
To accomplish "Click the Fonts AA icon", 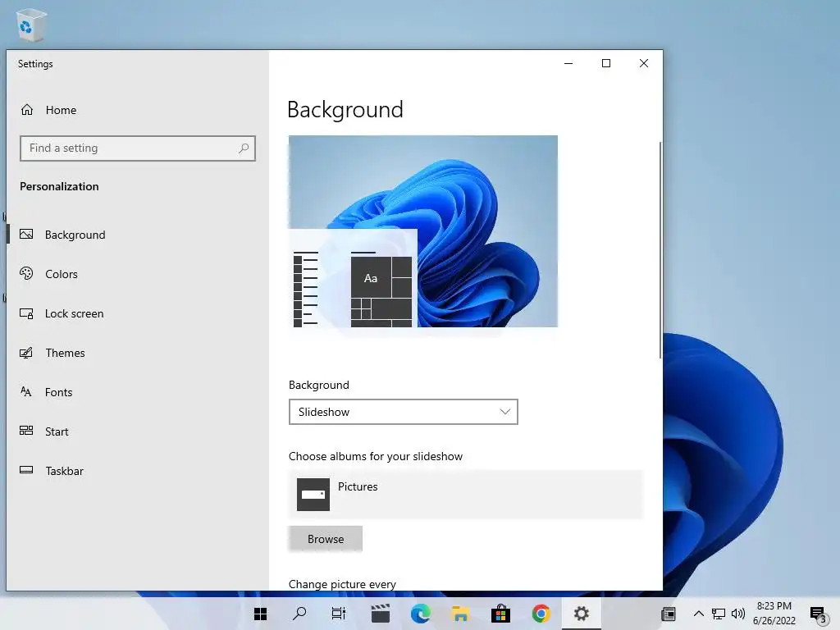I will click(26, 391).
